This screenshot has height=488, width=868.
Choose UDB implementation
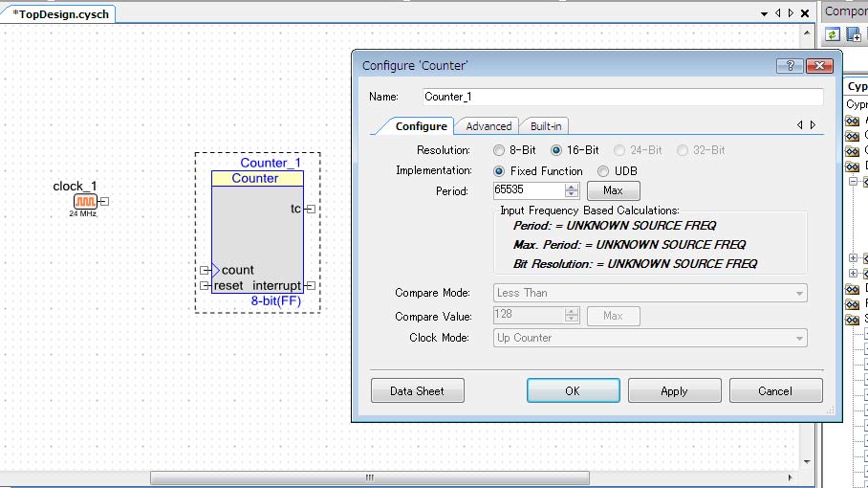click(x=603, y=171)
